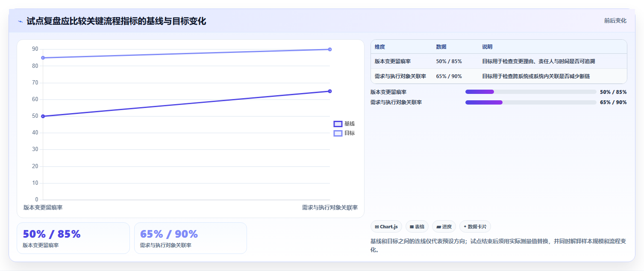Select the 50% / 85% stat card
The image size is (644, 271).
(x=73, y=238)
